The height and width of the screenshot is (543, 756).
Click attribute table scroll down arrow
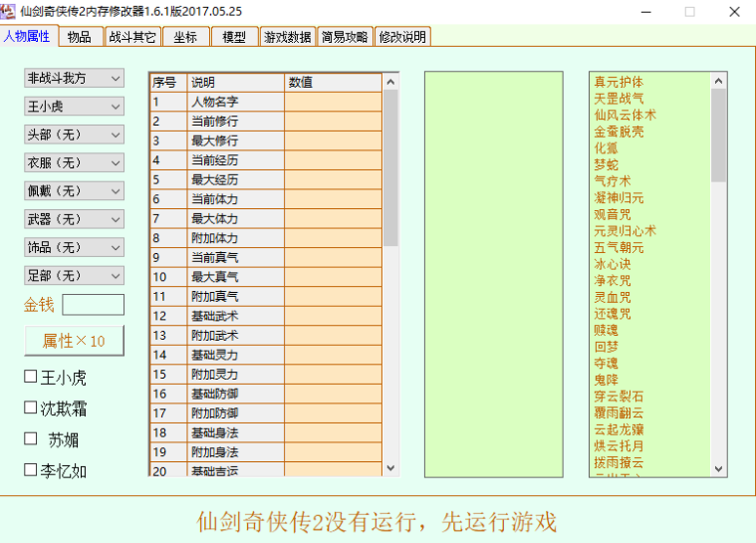[x=390, y=467]
